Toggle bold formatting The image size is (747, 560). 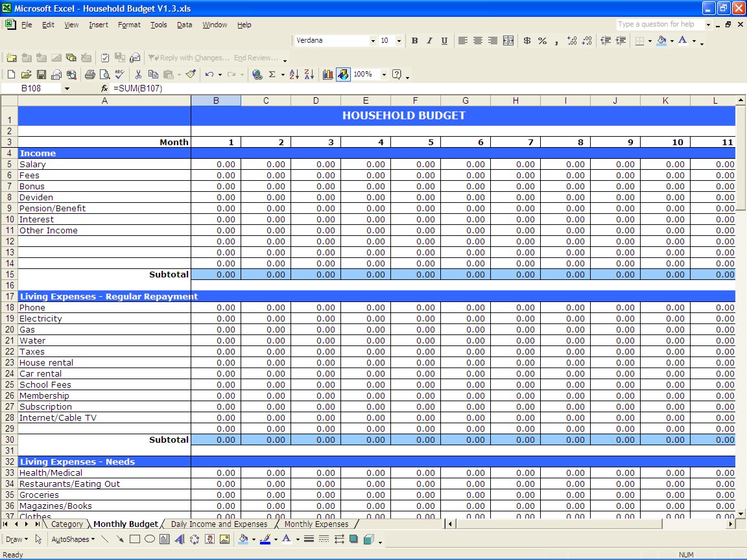(x=414, y=40)
